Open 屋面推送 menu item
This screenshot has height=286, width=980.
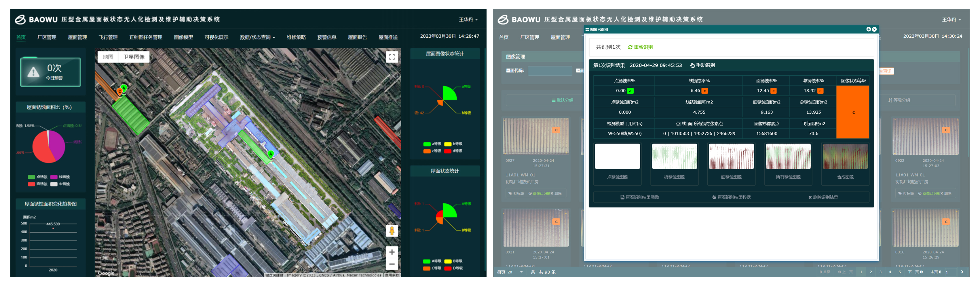coord(388,37)
